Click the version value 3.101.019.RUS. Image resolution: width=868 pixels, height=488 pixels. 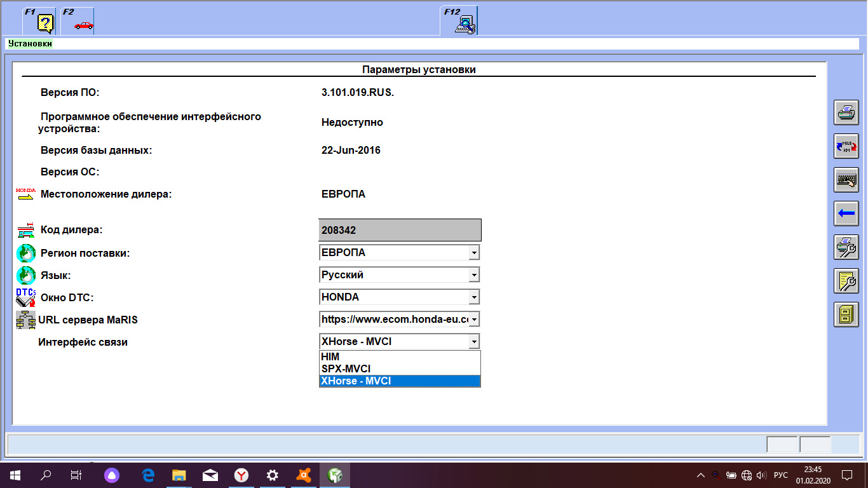click(x=358, y=93)
